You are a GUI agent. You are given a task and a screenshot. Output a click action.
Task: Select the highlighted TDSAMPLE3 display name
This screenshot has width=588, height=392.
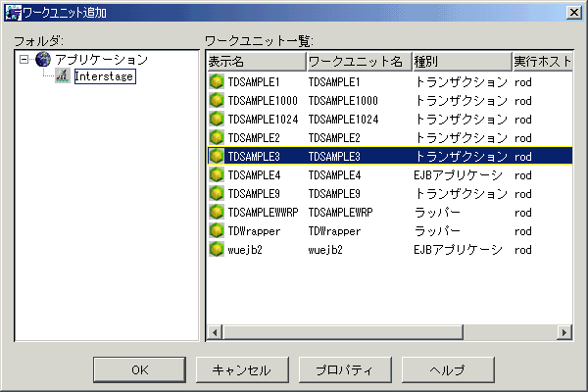click(254, 157)
